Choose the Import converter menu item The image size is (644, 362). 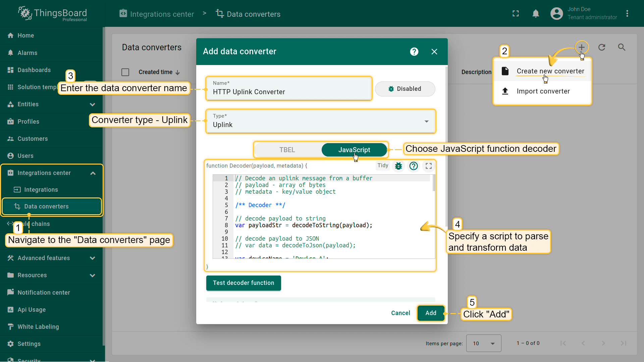[543, 91]
